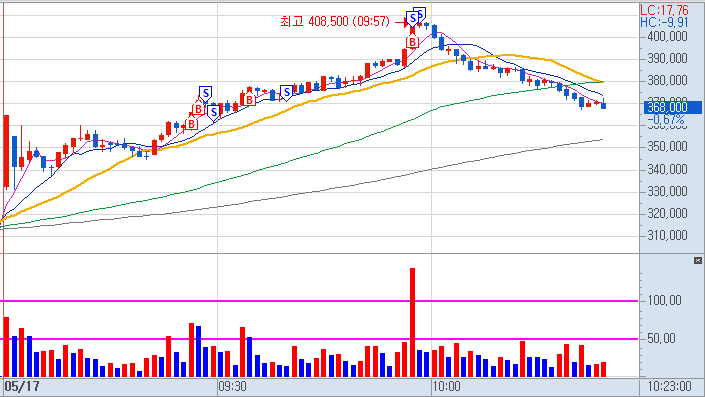This screenshot has width=705, height=397.
Task: Click the current price tag 368,000
Action: 672,107
